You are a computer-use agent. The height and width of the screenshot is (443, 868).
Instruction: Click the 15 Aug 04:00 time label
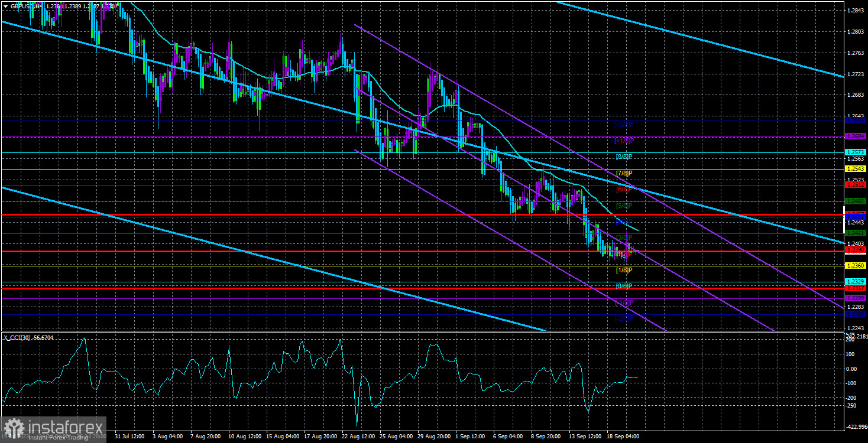point(282,437)
